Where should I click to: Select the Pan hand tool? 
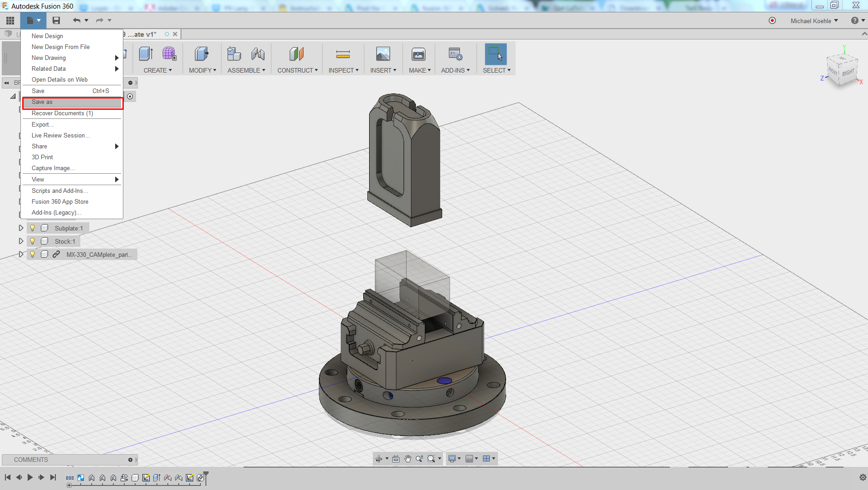click(408, 459)
